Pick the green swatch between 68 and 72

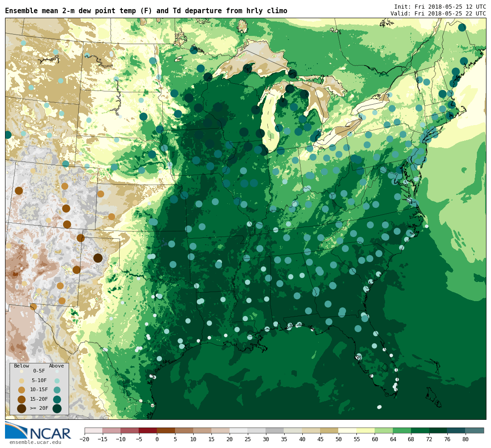420,430
